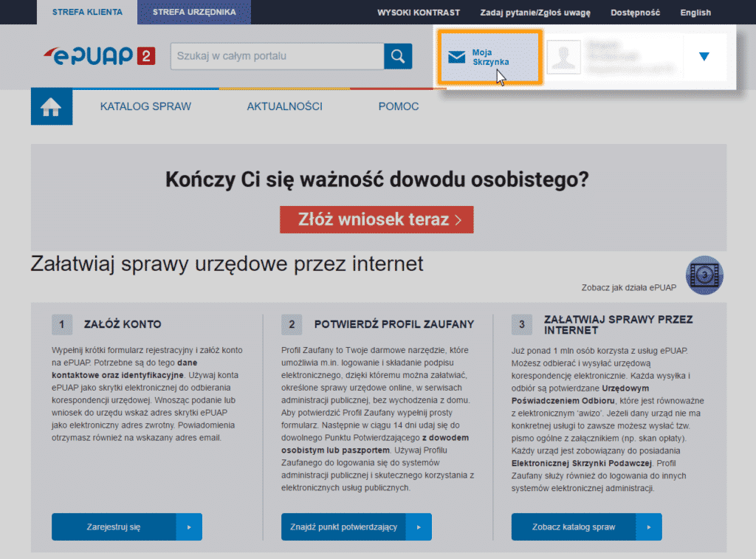Viewport: 756px width, 559px height.
Task: Click the step number 2 badge
Action: [292, 325]
